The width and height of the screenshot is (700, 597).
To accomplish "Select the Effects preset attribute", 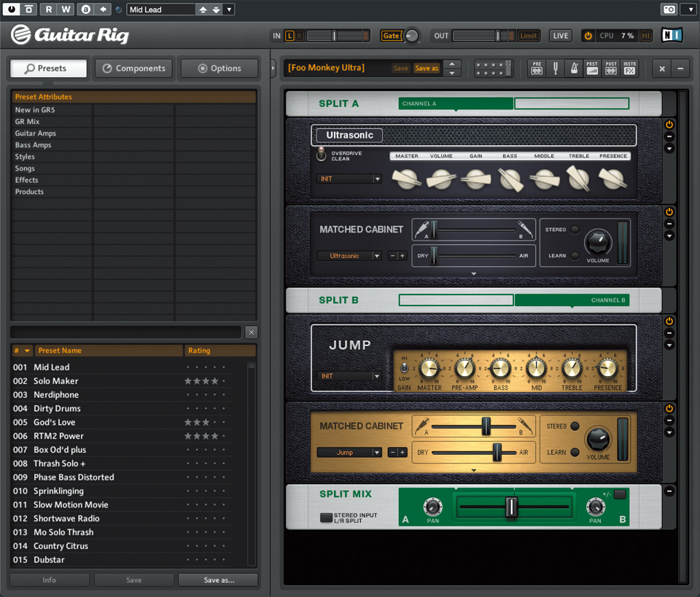I will 27,180.
